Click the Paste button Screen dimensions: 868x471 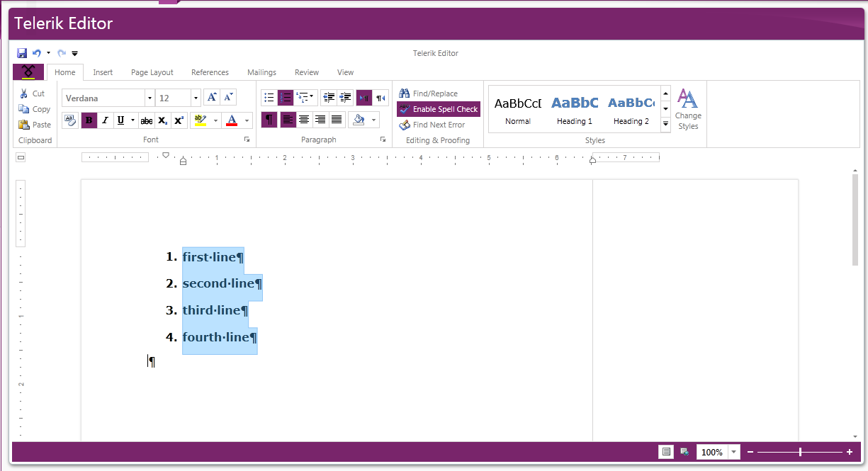click(x=35, y=125)
